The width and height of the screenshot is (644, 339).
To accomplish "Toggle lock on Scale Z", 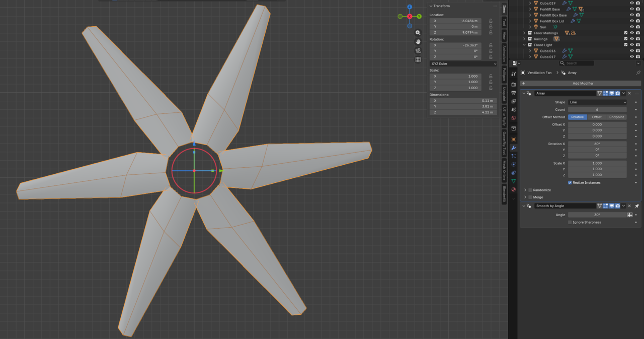I will click(491, 88).
